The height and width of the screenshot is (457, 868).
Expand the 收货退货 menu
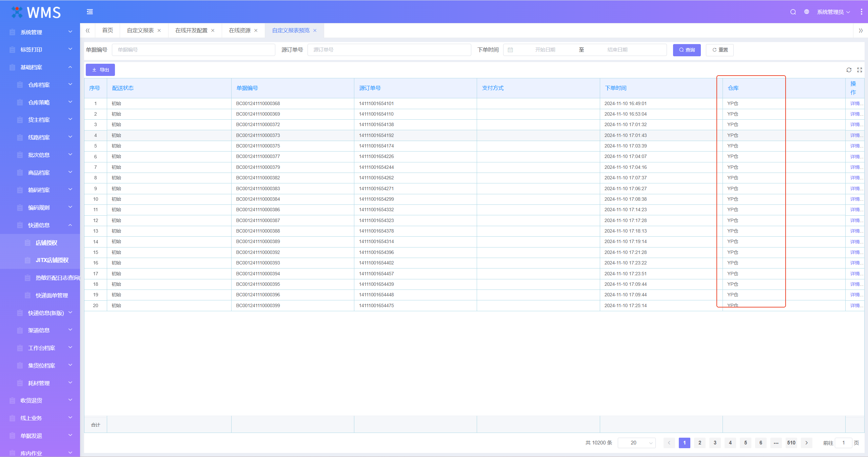coord(40,400)
